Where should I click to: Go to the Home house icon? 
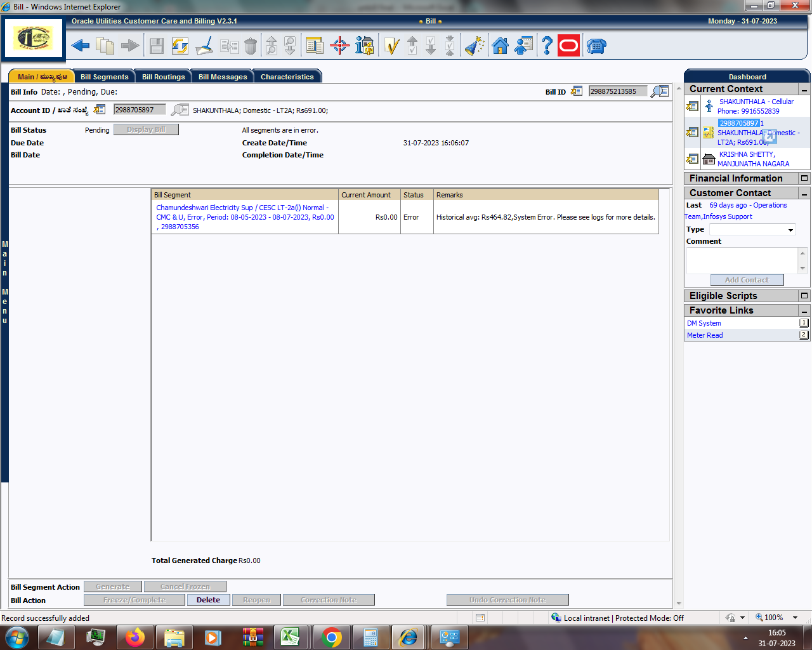(x=500, y=46)
